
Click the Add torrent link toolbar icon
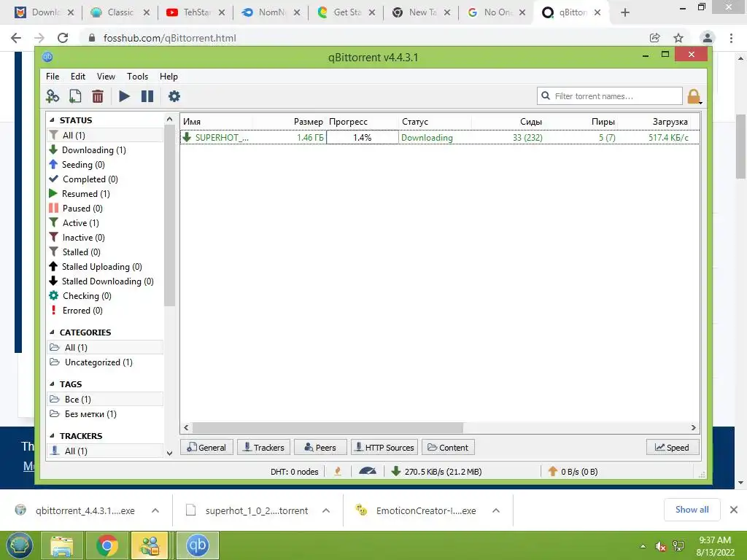pos(53,97)
